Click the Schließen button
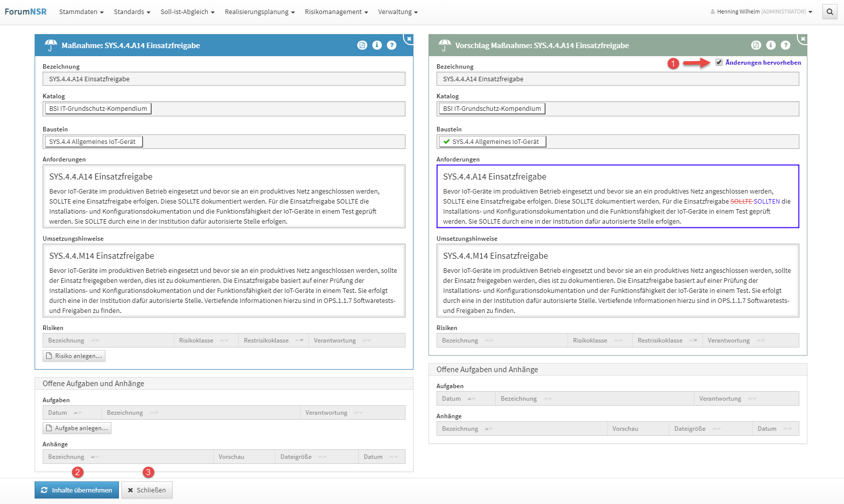Viewport: 844px width, 504px height. [147, 490]
